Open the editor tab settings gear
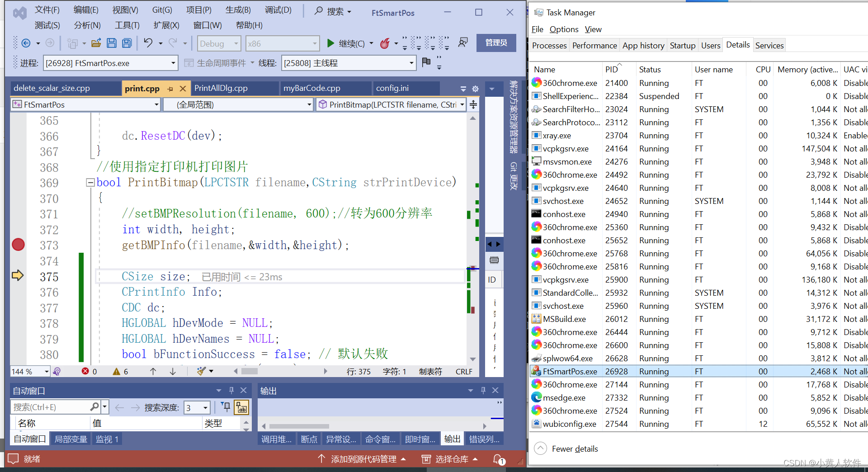Image resolution: width=868 pixels, height=472 pixels. (x=475, y=89)
